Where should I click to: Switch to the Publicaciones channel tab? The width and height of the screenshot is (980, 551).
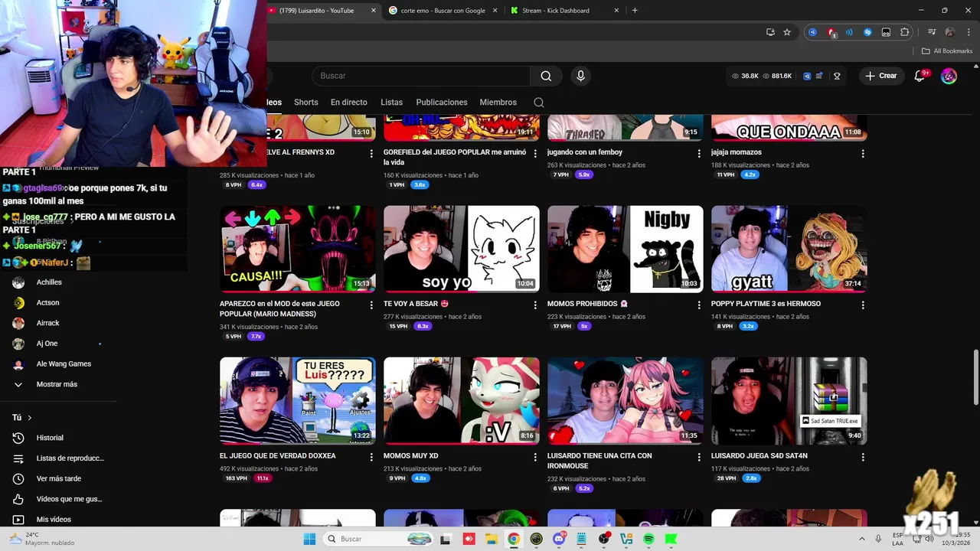[x=442, y=103]
